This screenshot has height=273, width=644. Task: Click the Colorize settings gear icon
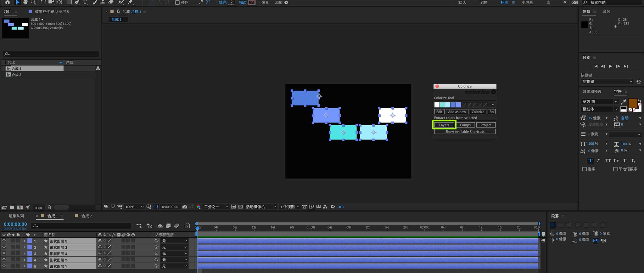(x=493, y=92)
